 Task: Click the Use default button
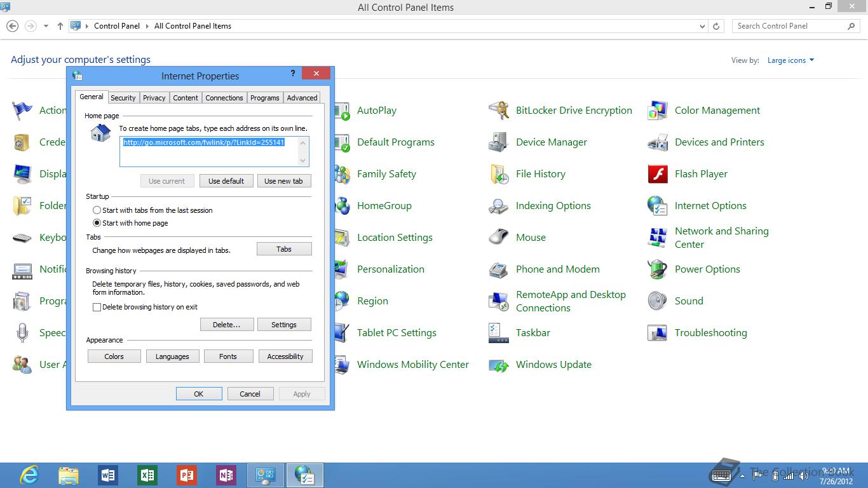(226, 181)
